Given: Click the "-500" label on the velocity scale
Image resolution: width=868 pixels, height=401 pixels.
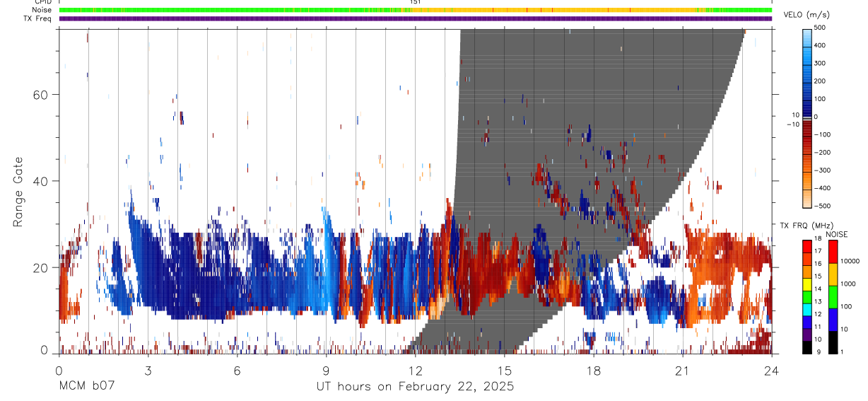Looking at the screenshot, I should [821, 207].
